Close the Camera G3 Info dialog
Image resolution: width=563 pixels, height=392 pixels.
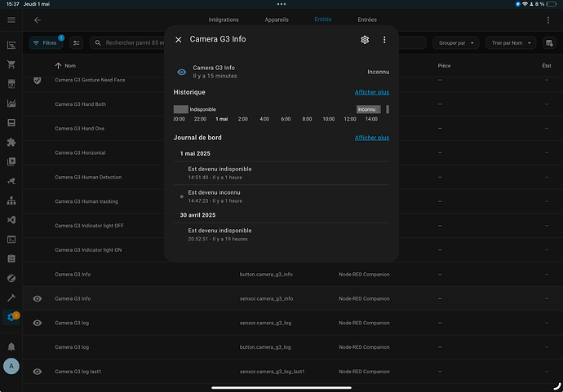click(x=179, y=39)
